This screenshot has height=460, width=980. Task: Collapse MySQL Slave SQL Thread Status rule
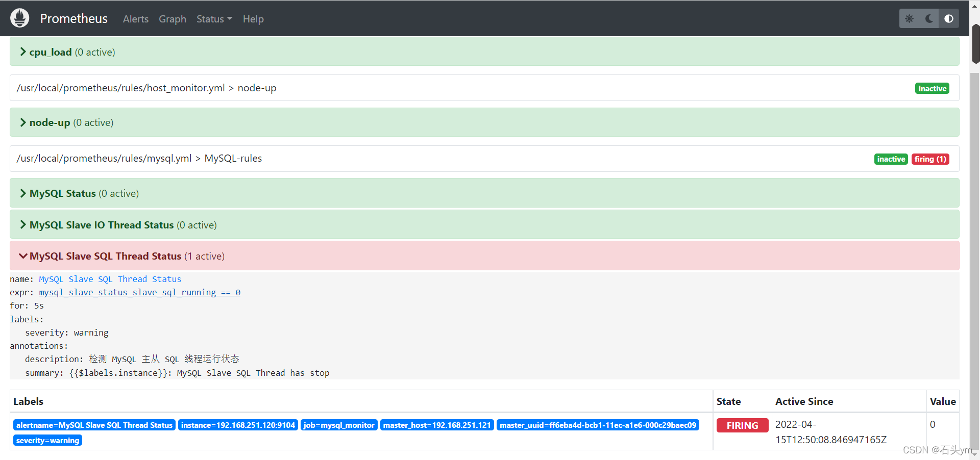click(x=484, y=256)
